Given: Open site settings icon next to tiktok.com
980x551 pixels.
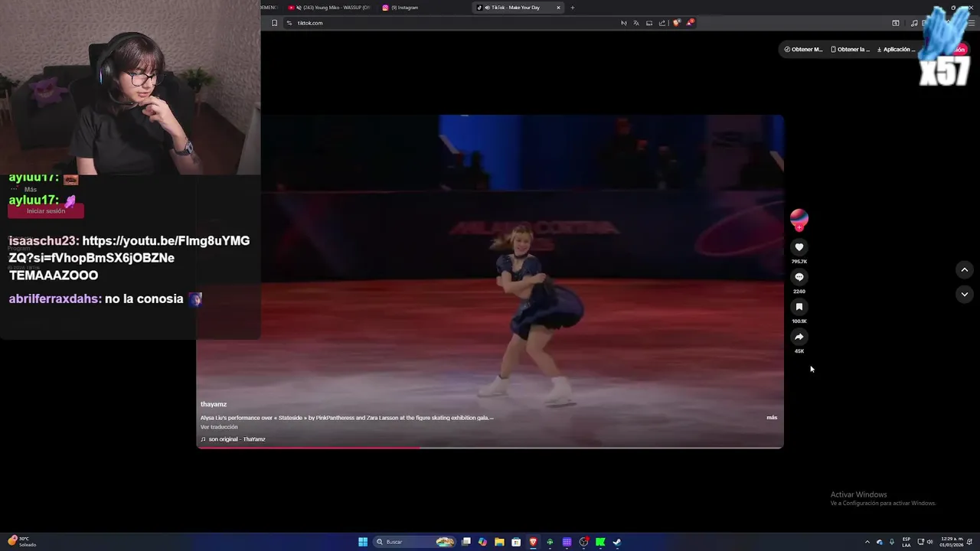Looking at the screenshot, I should [289, 23].
